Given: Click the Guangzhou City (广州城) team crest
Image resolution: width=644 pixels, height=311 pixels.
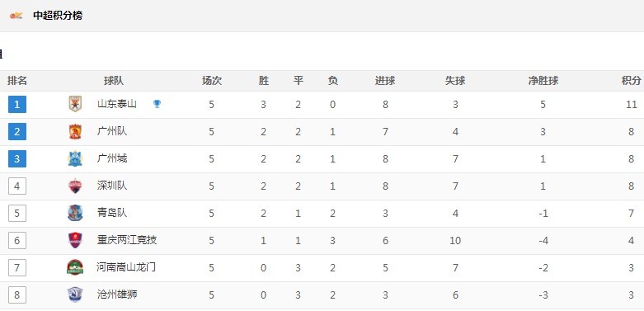Looking at the screenshot, I should click(x=75, y=158).
